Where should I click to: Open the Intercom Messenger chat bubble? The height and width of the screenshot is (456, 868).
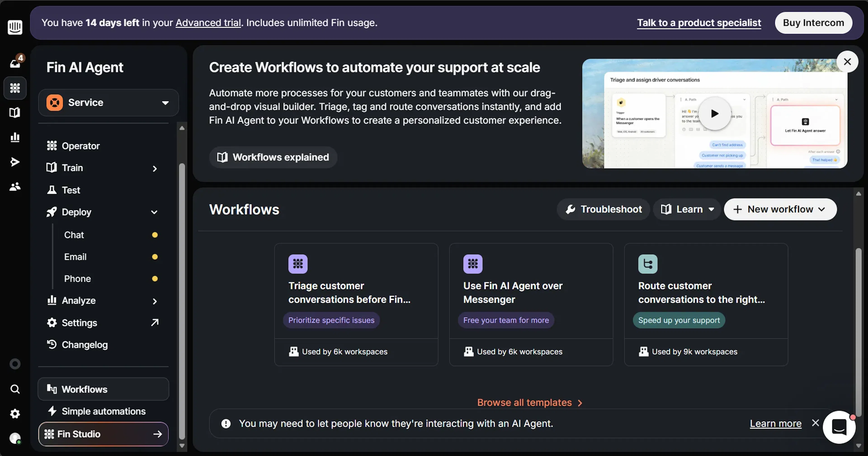(839, 427)
